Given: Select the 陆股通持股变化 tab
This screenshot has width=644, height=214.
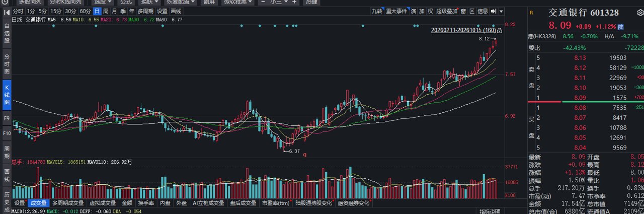Looking at the screenshot, I should (314, 203).
